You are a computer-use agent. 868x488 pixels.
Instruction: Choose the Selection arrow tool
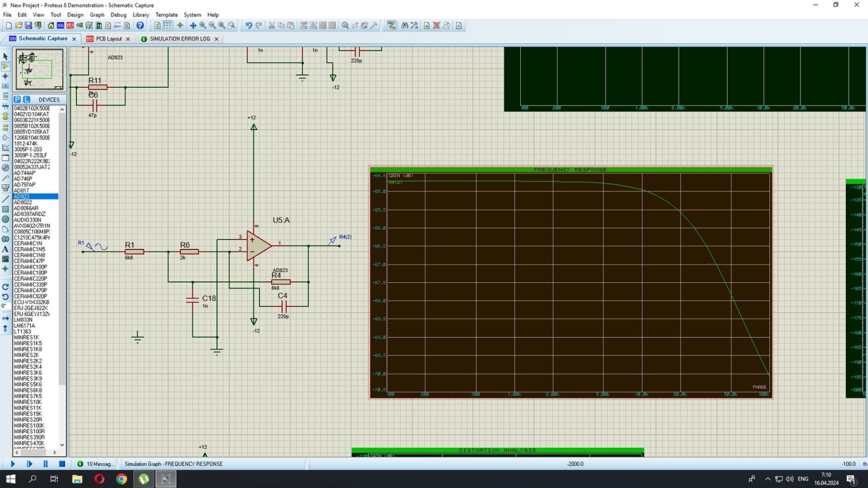5,56
